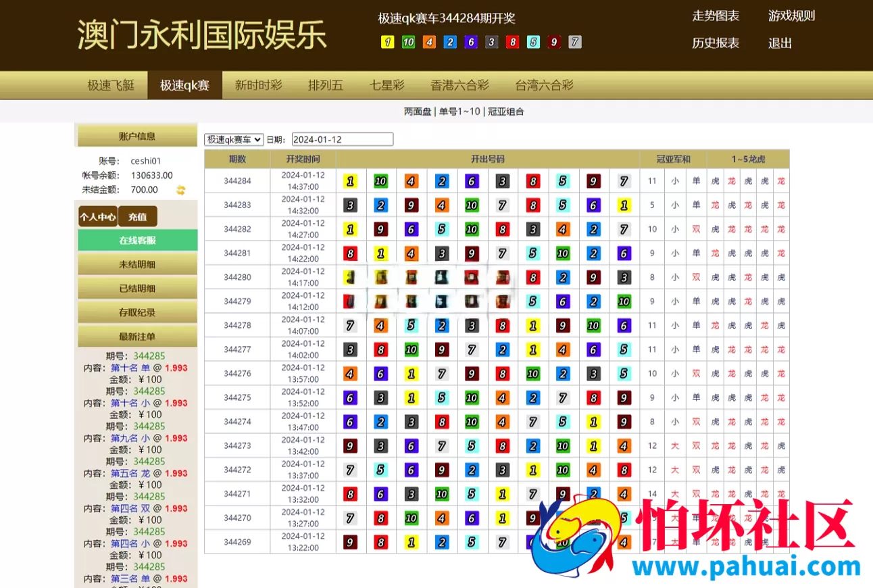Click first-place ball 6 in row 344275
The width and height of the screenshot is (873, 588).
tap(350, 398)
